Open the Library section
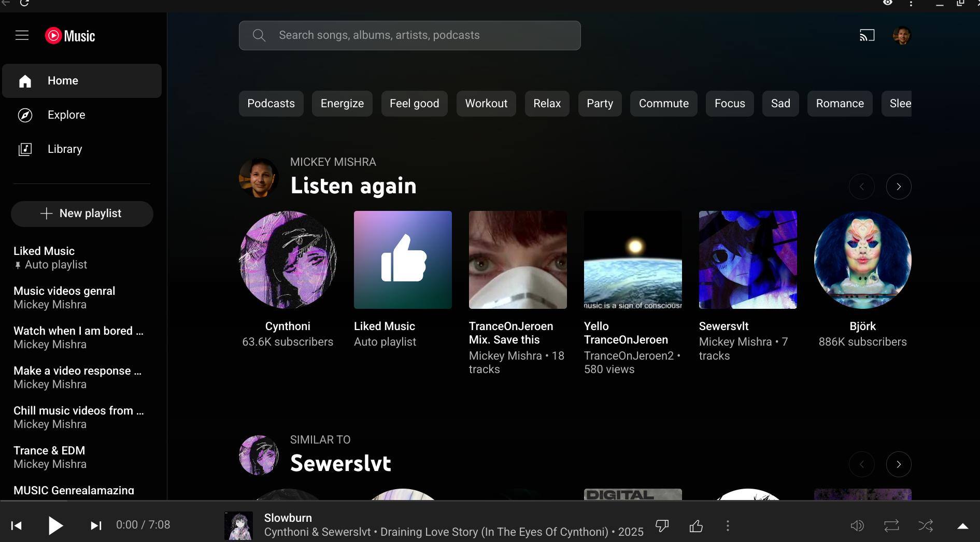Screen dimensions: 980x542 [65, 149]
